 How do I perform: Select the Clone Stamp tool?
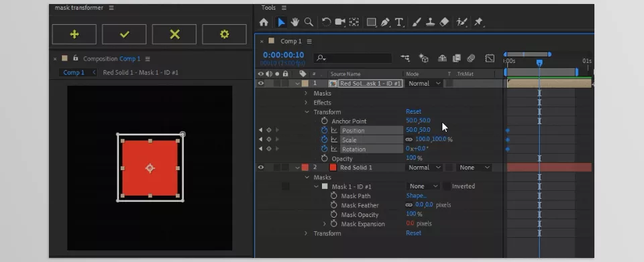[430, 22]
